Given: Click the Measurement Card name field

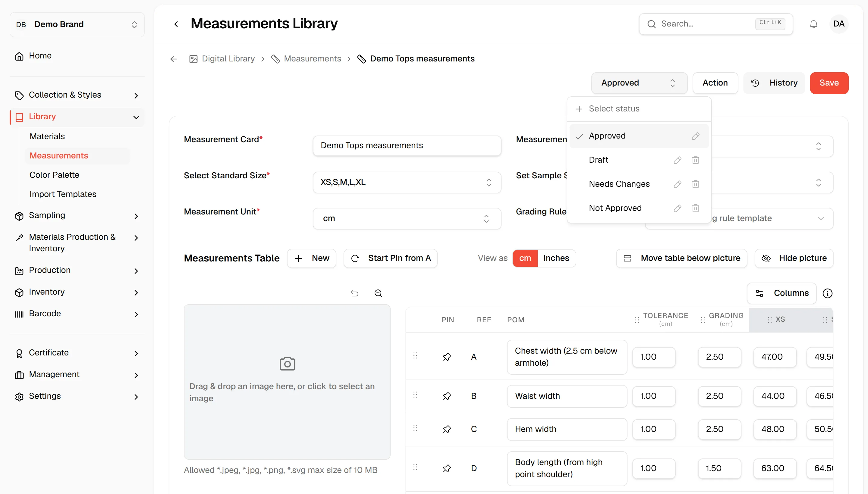Looking at the screenshot, I should tap(407, 145).
